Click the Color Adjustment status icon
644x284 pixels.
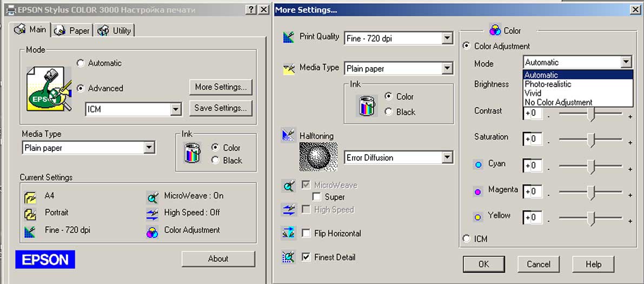click(152, 232)
